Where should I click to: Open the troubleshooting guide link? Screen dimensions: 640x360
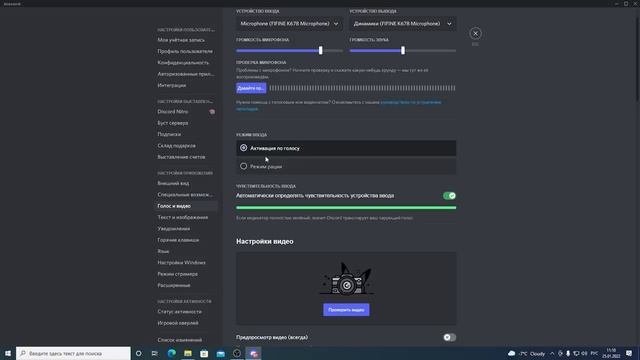[x=410, y=102]
